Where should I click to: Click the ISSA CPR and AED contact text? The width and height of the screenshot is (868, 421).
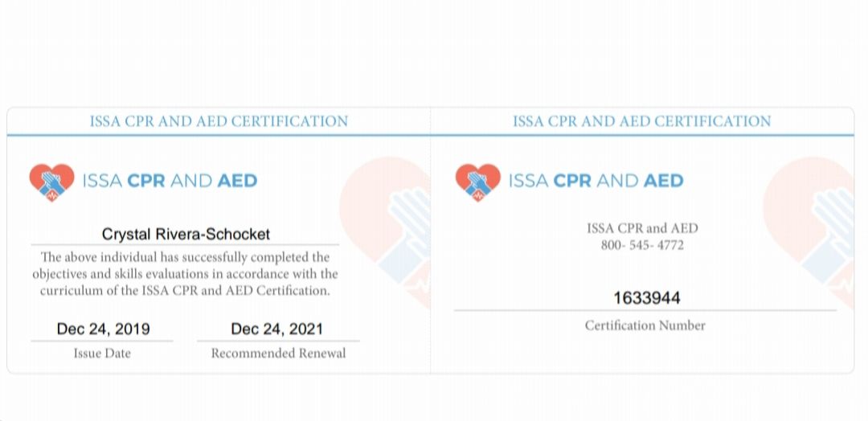click(x=642, y=228)
